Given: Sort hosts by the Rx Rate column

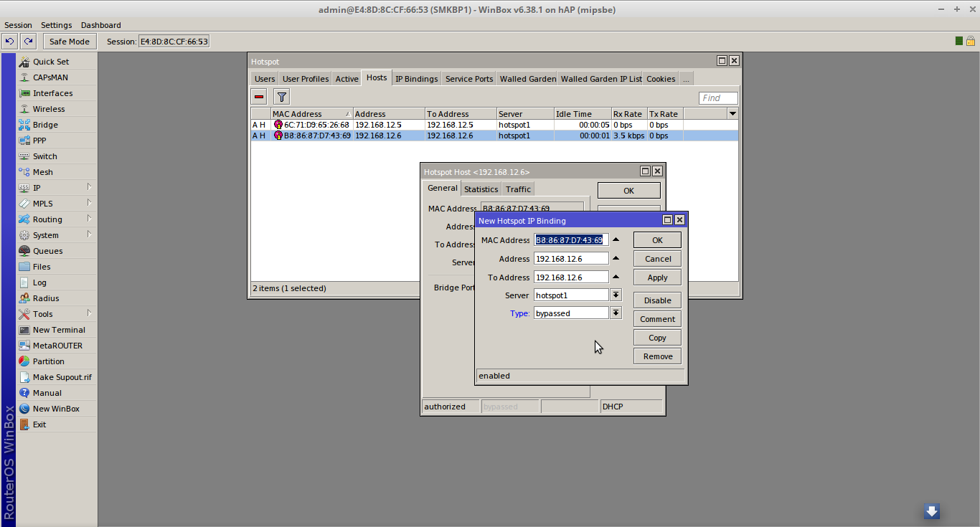Looking at the screenshot, I should click(628, 114).
